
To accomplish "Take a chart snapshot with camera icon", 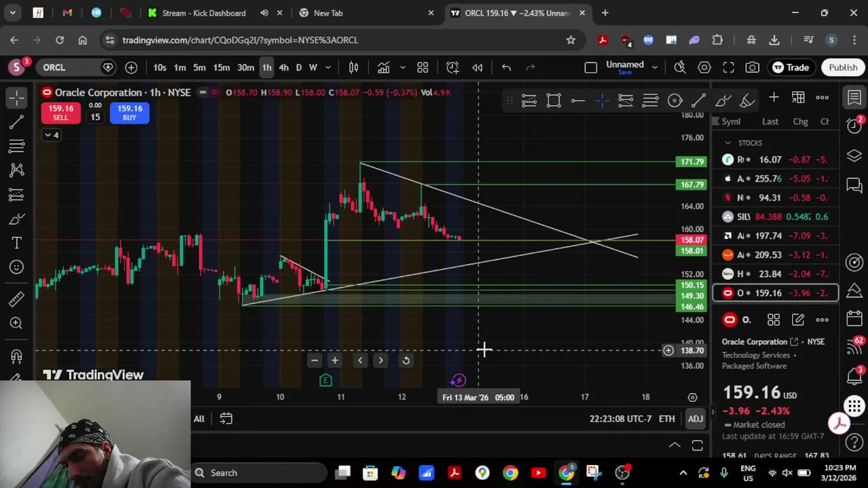I will tap(752, 68).
